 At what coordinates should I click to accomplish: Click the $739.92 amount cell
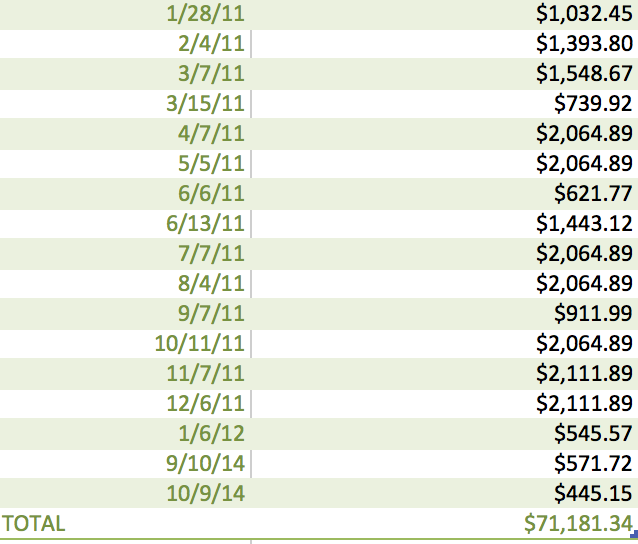coord(593,103)
